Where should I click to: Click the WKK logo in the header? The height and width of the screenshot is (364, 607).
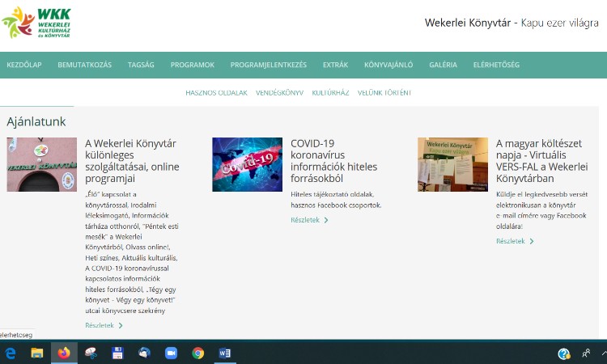pyautogui.click(x=42, y=23)
